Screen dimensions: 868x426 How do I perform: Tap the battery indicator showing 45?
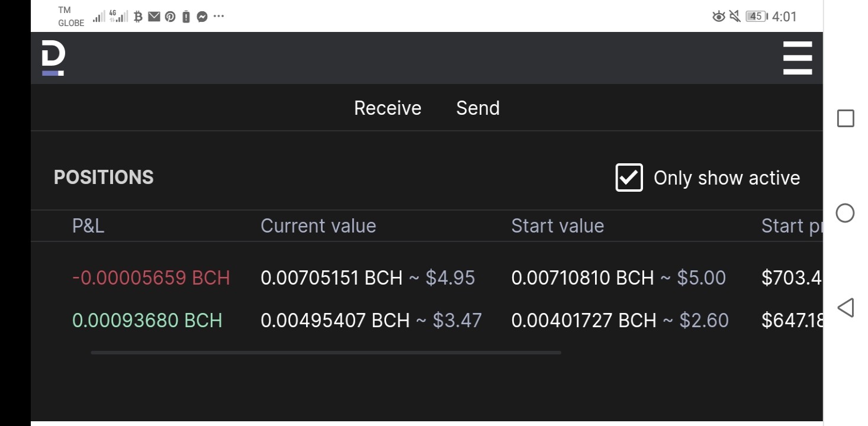point(756,17)
